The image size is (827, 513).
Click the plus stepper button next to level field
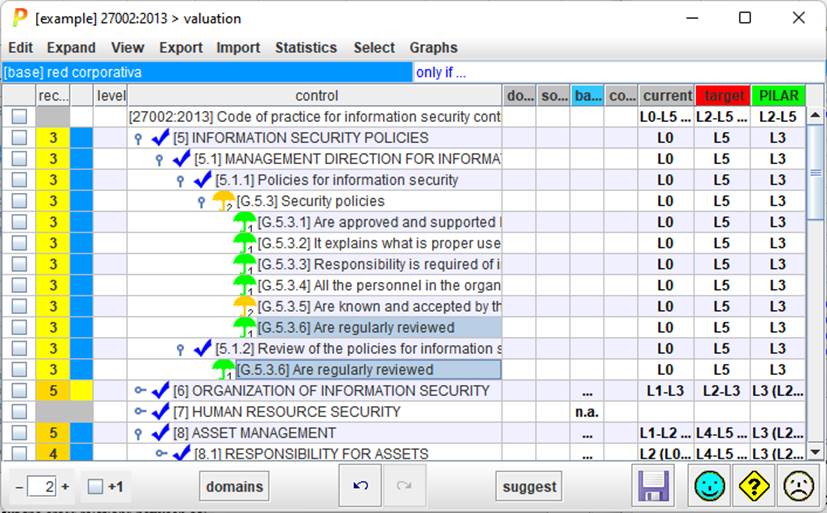coord(65,487)
